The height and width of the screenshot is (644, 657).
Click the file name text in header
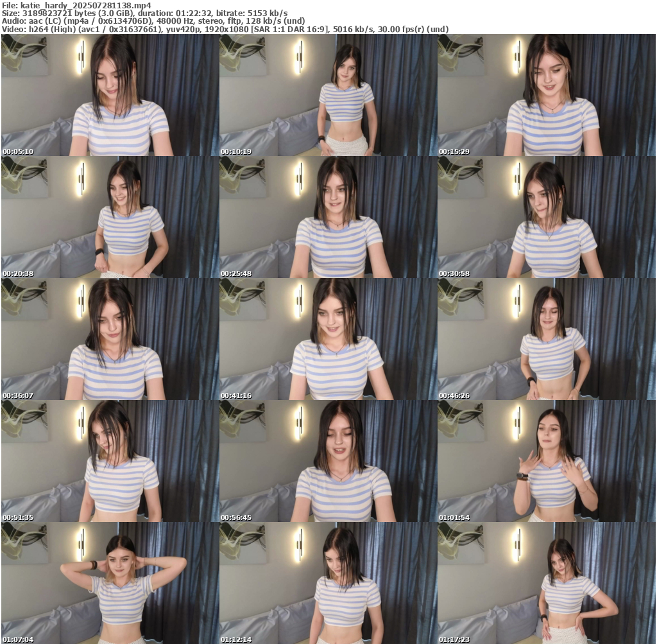76,5
